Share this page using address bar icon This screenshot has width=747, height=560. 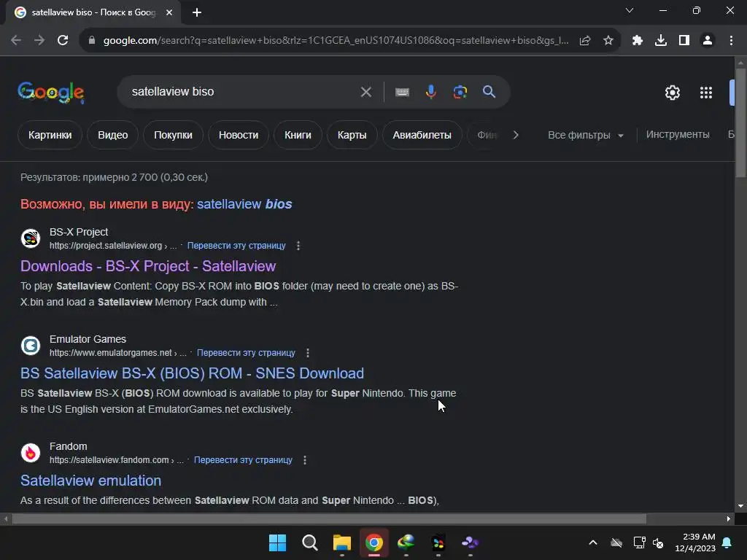(585, 41)
